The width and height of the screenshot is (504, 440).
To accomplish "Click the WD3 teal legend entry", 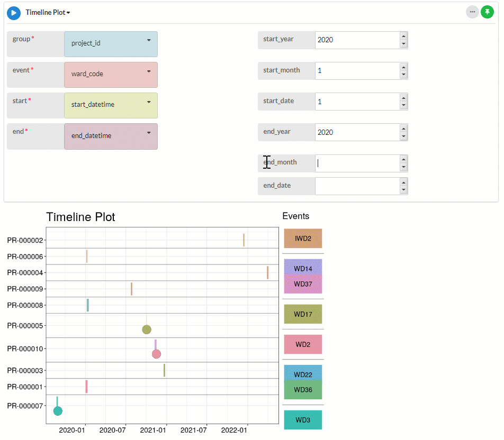I will pos(302,419).
